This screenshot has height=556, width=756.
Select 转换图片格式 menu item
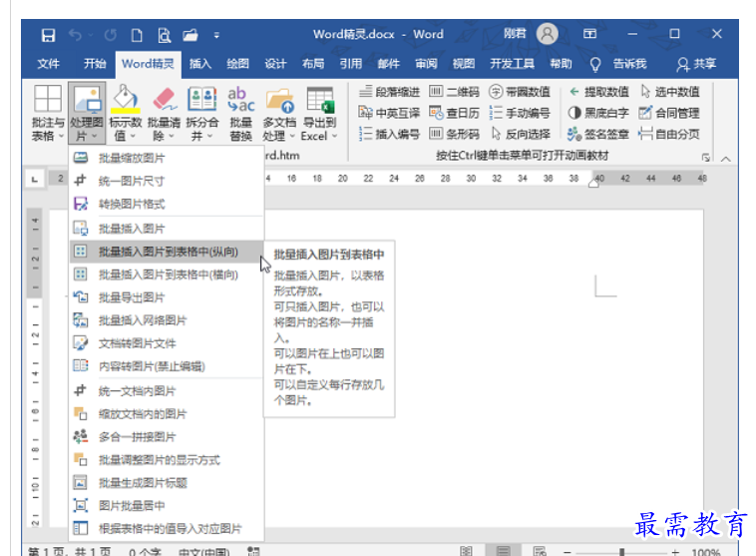(167, 204)
